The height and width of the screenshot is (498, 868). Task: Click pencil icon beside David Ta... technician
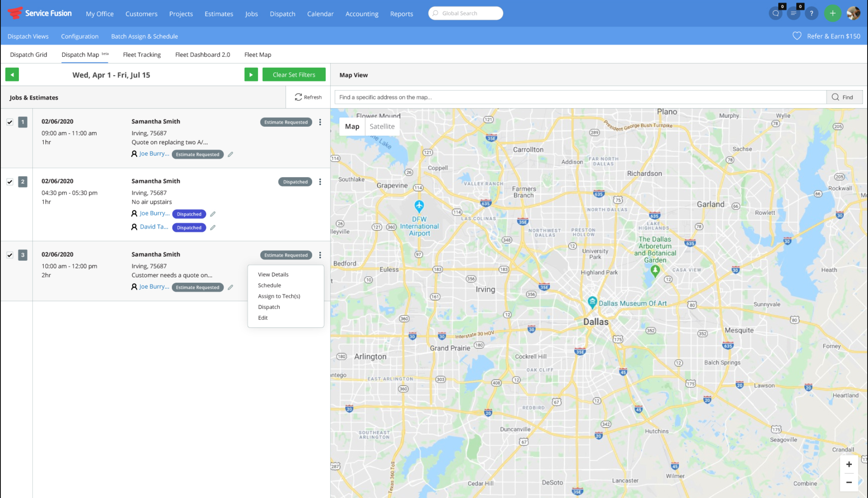click(x=213, y=227)
